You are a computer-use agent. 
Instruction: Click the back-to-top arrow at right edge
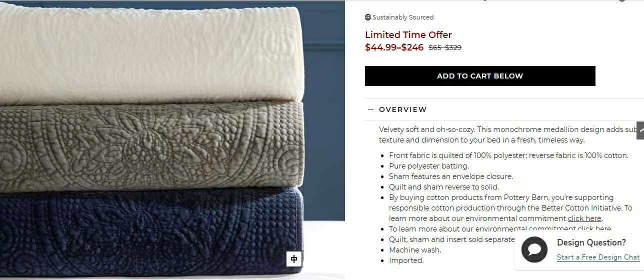(640, 130)
